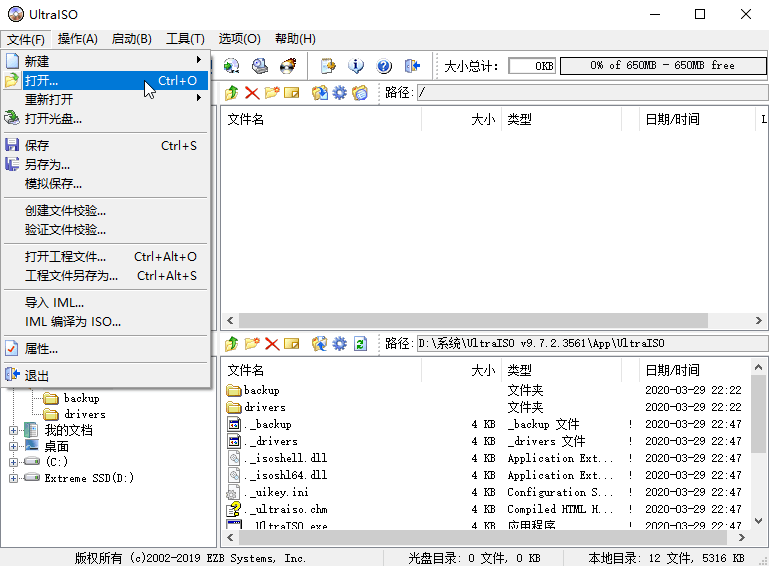769x566 pixels.
Task: Click the mount to virtual drive icon
Action: pyautogui.click(x=259, y=66)
